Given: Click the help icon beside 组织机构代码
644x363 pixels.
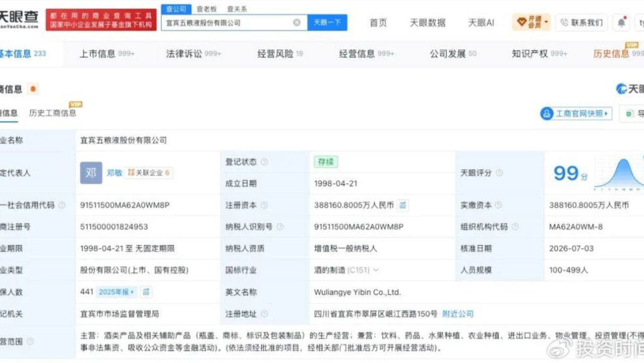Looking at the screenshot, I should click(x=514, y=227).
